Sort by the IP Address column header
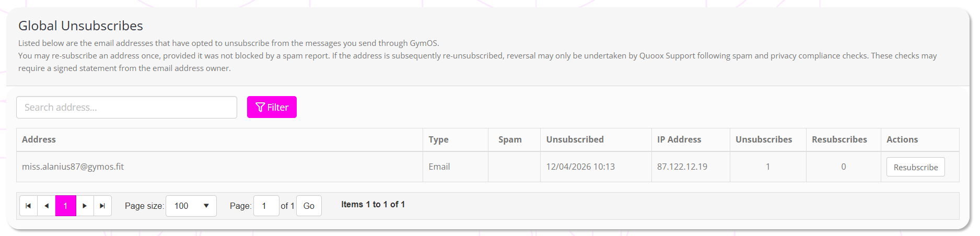 pos(679,139)
